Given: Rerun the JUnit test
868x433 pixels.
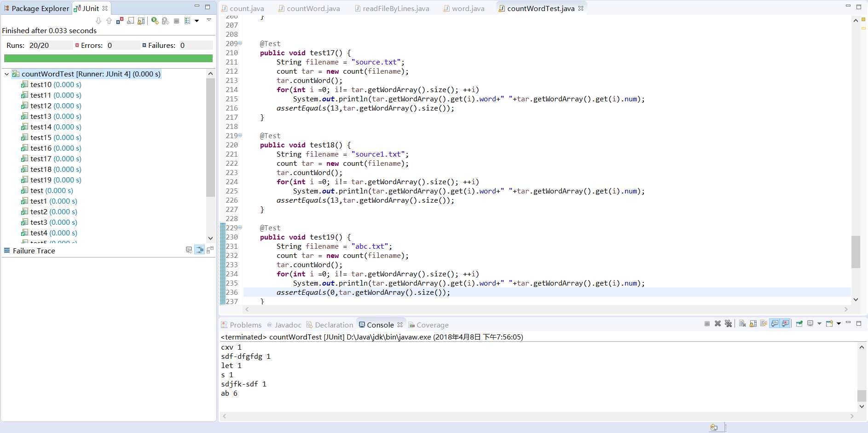Looking at the screenshot, I should pos(155,21).
